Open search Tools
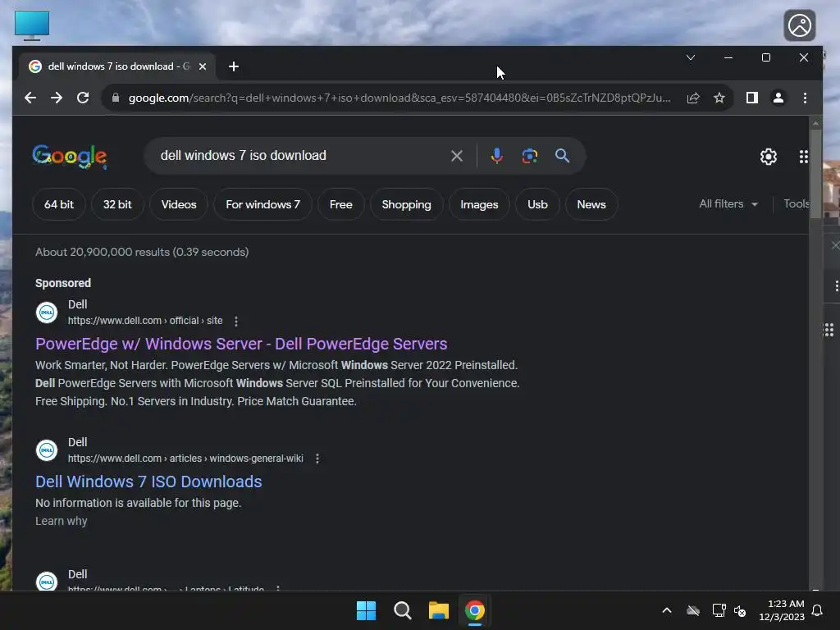840x630 pixels. pos(796,204)
